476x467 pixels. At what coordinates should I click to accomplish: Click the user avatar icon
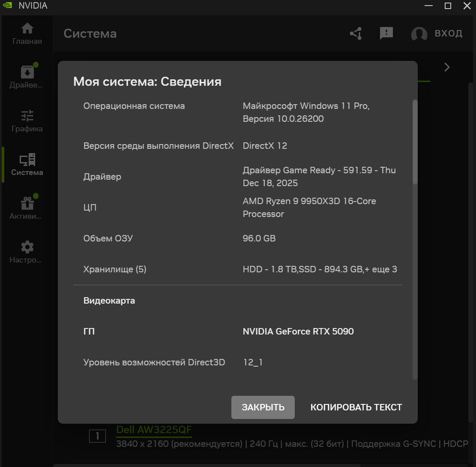click(419, 34)
